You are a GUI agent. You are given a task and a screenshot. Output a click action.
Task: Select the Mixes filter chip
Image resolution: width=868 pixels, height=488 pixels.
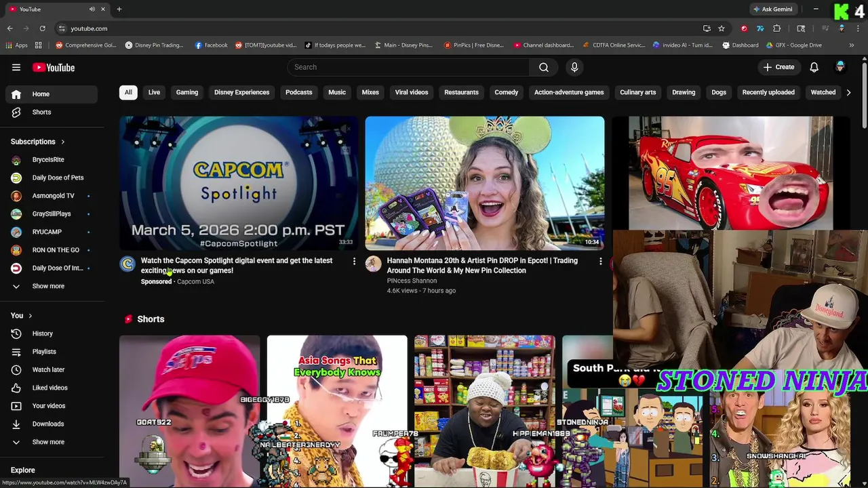[370, 92]
